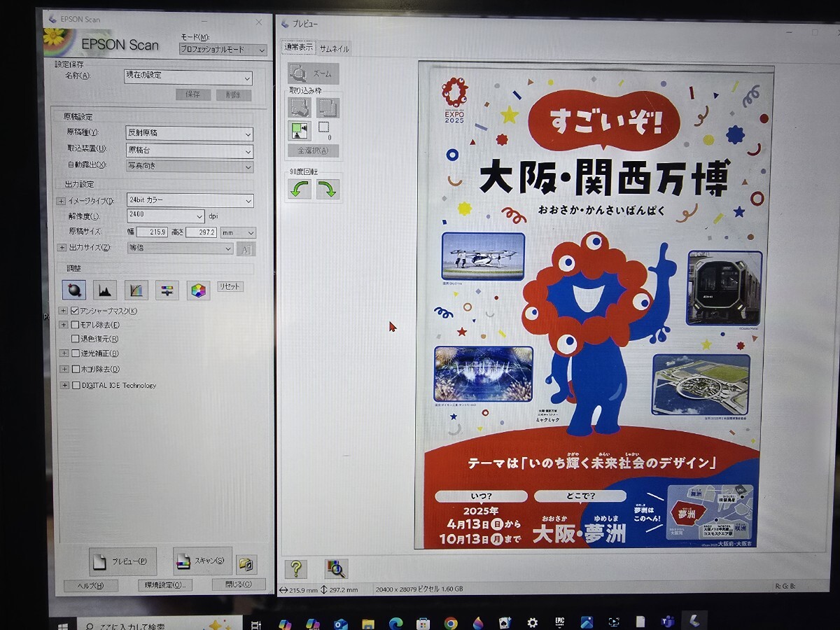Click the 高さ height input field

coord(202,232)
